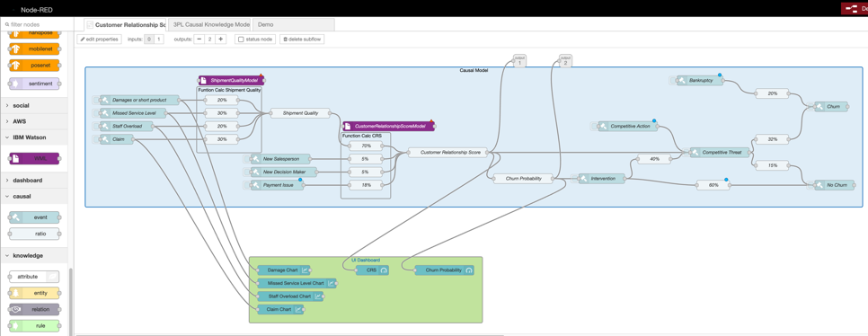The height and width of the screenshot is (336, 868).
Task: Click the Intervention event node
Action: click(602, 178)
